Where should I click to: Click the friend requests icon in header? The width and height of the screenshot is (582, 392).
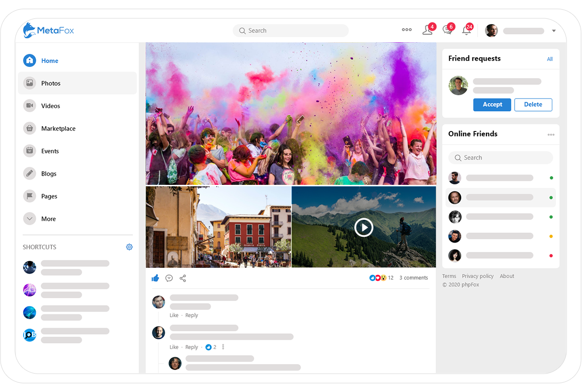(427, 30)
